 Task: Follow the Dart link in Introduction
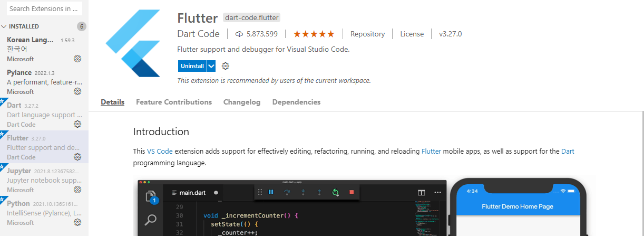[x=568, y=151]
